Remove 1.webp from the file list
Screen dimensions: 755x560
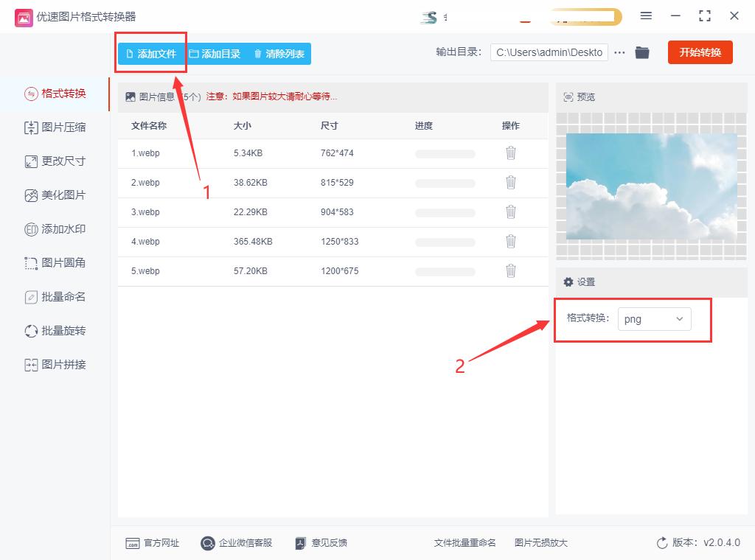tap(511, 153)
